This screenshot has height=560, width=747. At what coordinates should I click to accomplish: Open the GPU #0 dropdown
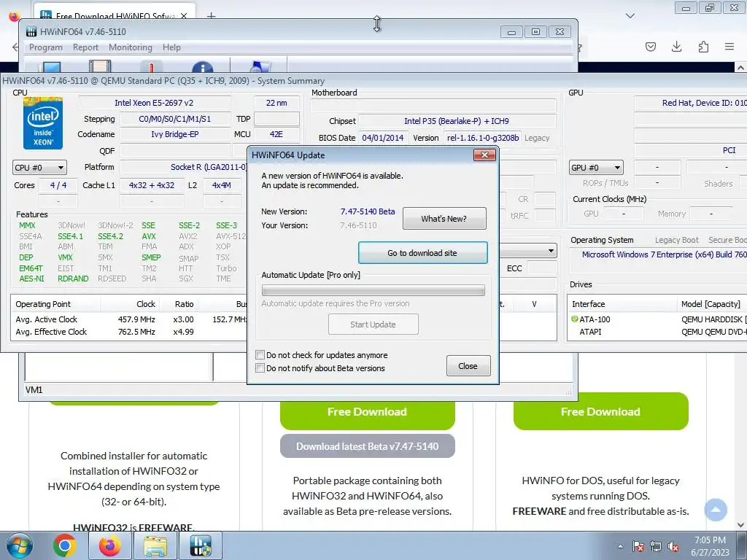596,168
